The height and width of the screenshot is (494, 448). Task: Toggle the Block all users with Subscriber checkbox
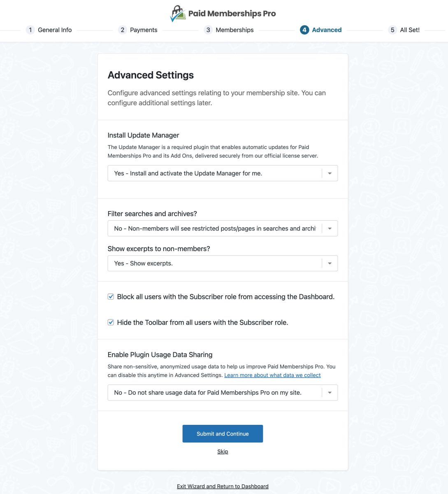(111, 296)
